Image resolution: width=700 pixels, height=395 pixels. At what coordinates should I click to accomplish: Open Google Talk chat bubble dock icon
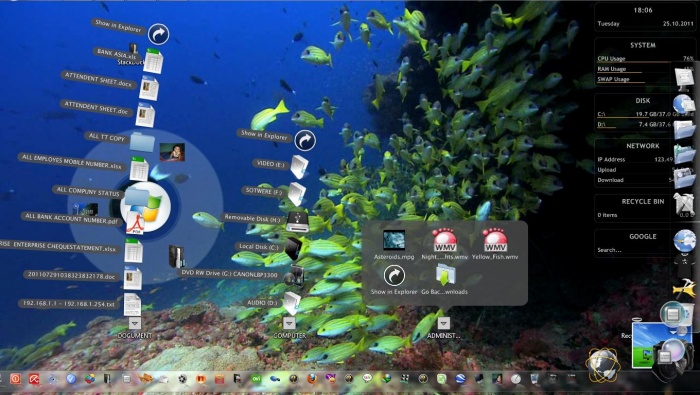click(367, 379)
